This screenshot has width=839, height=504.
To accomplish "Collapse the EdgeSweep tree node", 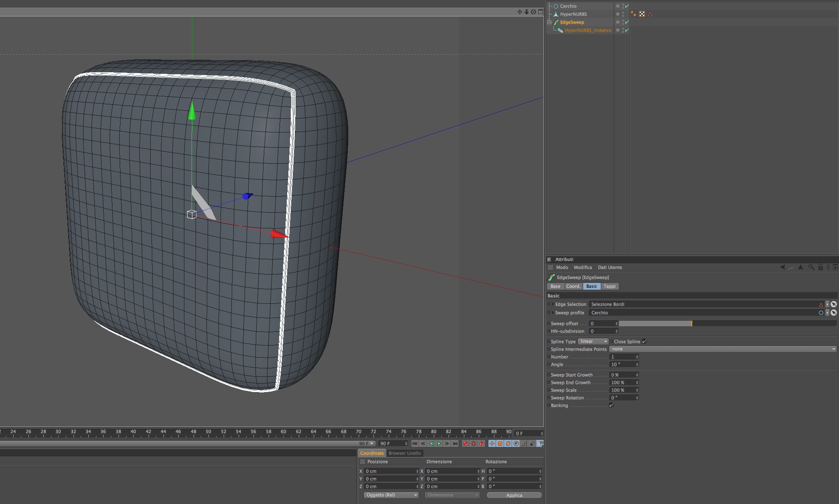I will click(549, 22).
